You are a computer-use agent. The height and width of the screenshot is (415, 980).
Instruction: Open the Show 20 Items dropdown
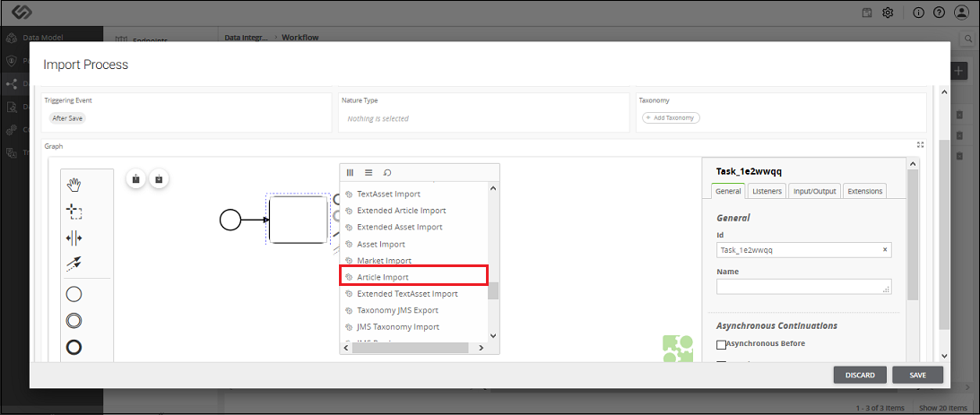(944, 408)
